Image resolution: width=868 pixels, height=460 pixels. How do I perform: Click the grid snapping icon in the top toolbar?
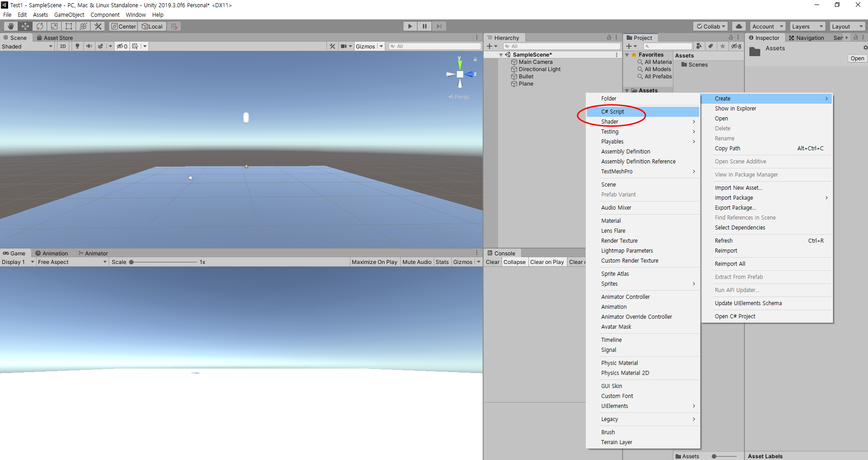coord(174,26)
